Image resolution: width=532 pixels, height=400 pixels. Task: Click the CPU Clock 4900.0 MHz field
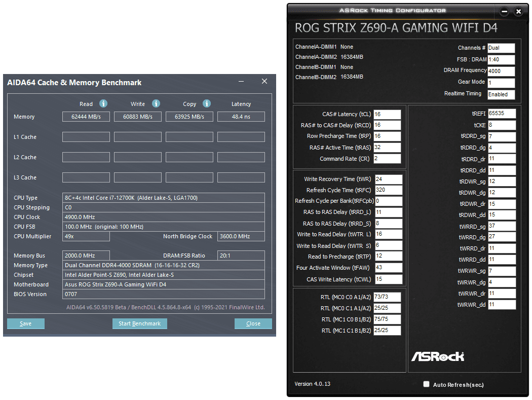tap(164, 217)
